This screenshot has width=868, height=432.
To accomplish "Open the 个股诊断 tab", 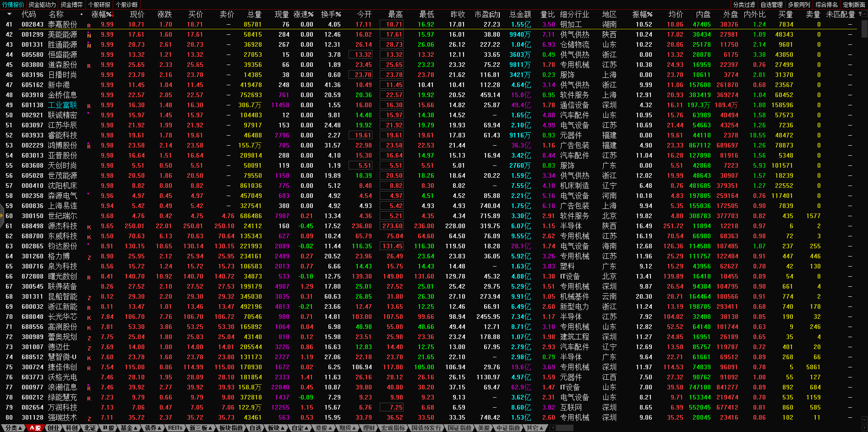I will tap(126, 5).
